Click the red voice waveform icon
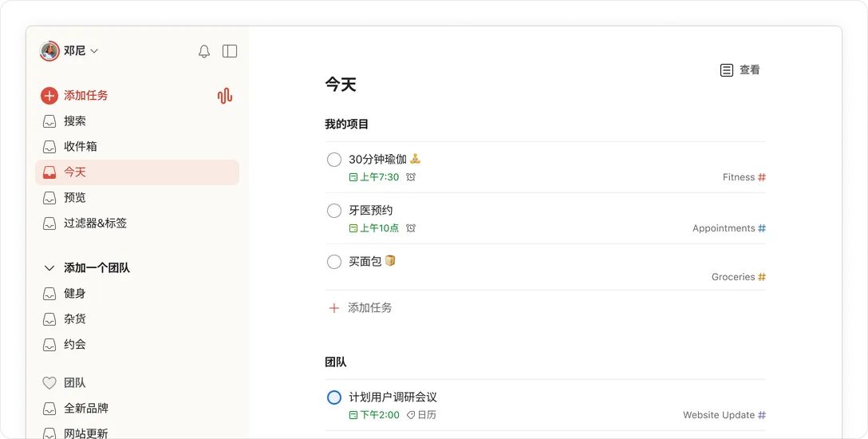This screenshot has width=868, height=439. pos(225,96)
